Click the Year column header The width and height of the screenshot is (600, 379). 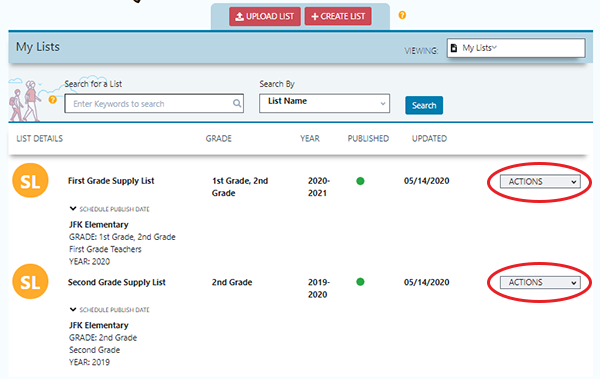[x=310, y=139]
